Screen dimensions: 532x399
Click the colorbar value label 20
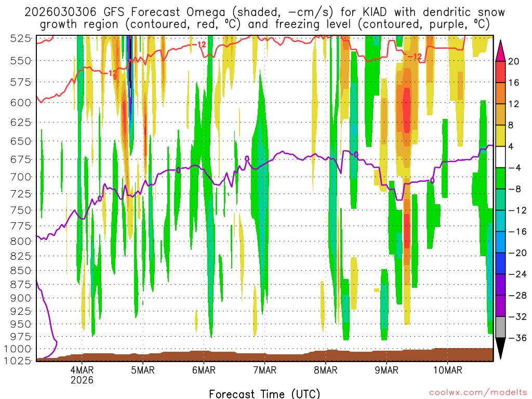point(514,61)
